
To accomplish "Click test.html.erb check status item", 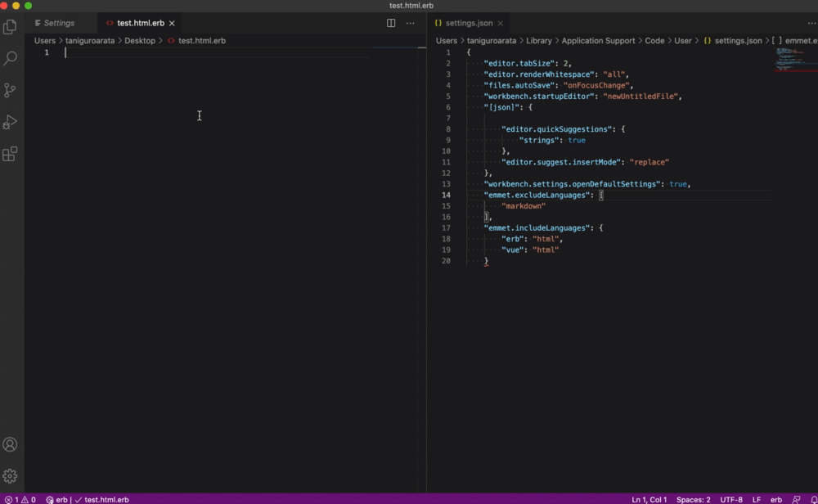I will point(102,499).
